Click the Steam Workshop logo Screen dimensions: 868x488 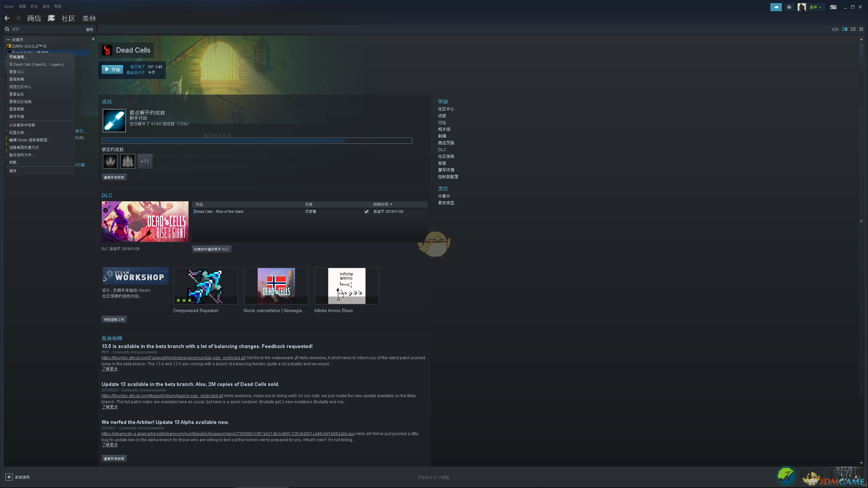[x=136, y=276]
